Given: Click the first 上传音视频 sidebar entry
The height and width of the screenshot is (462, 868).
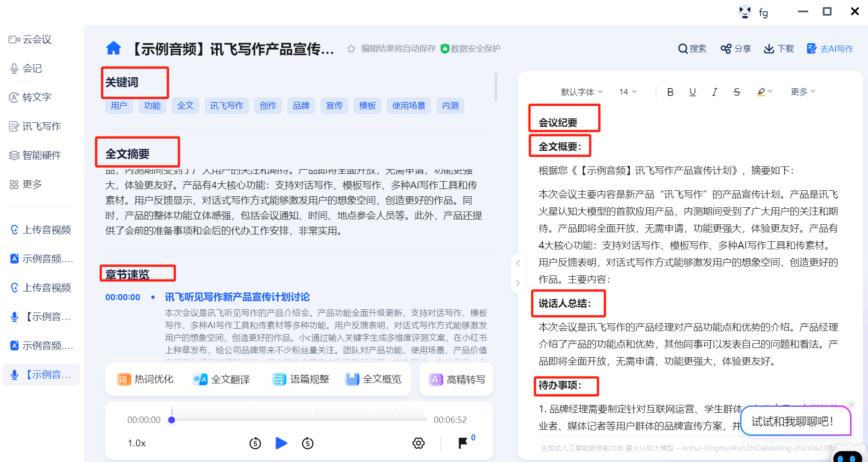Looking at the screenshot, I should (41, 230).
